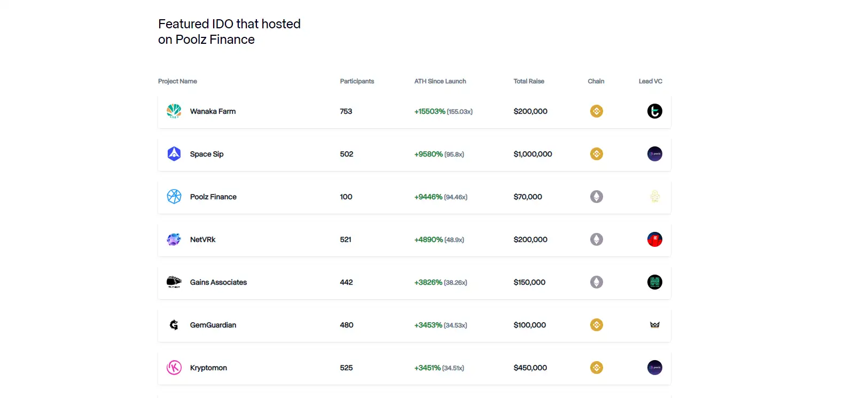Click the Participants column header
868x398 pixels.
(x=357, y=81)
